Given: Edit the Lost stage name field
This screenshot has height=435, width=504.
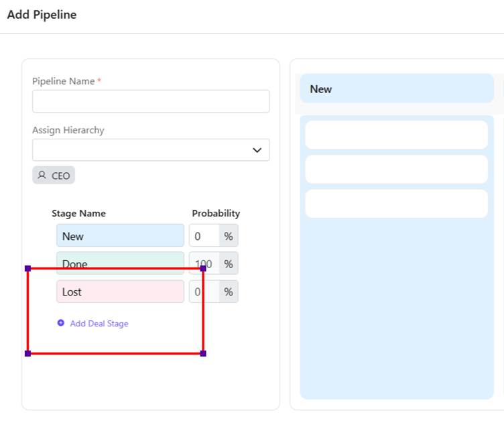Looking at the screenshot, I should coord(120,292).
